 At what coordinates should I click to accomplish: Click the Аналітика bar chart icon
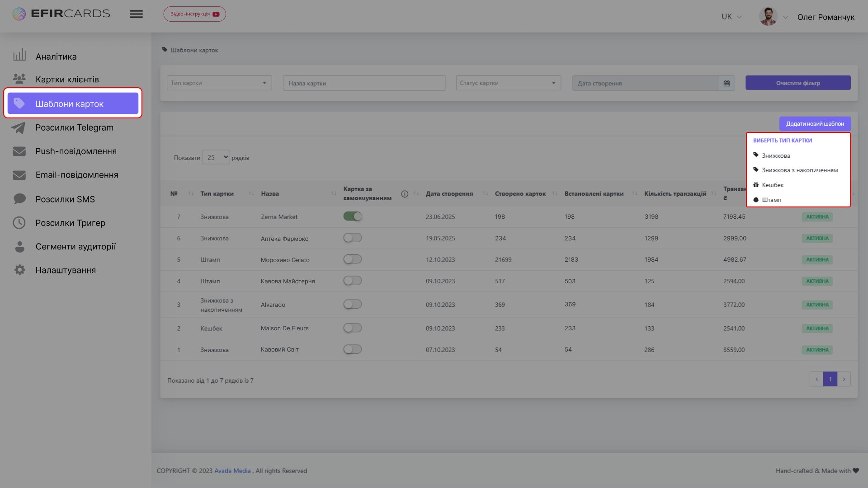19,55
